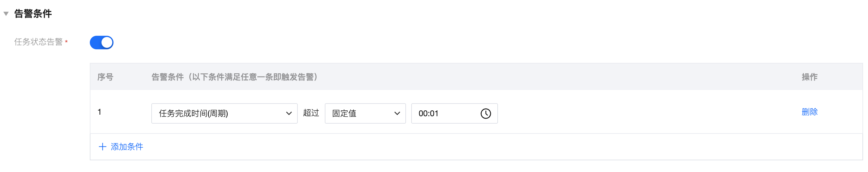Click chevron arrow of 任务完成时间(周期) select
The image size is (868, 172).
pos(289,113)
